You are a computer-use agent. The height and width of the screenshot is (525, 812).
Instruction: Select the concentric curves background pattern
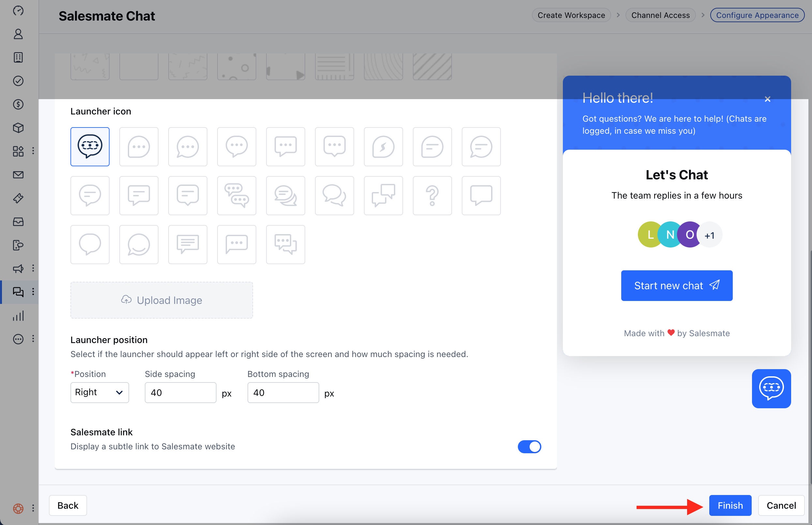coord(383,67)
